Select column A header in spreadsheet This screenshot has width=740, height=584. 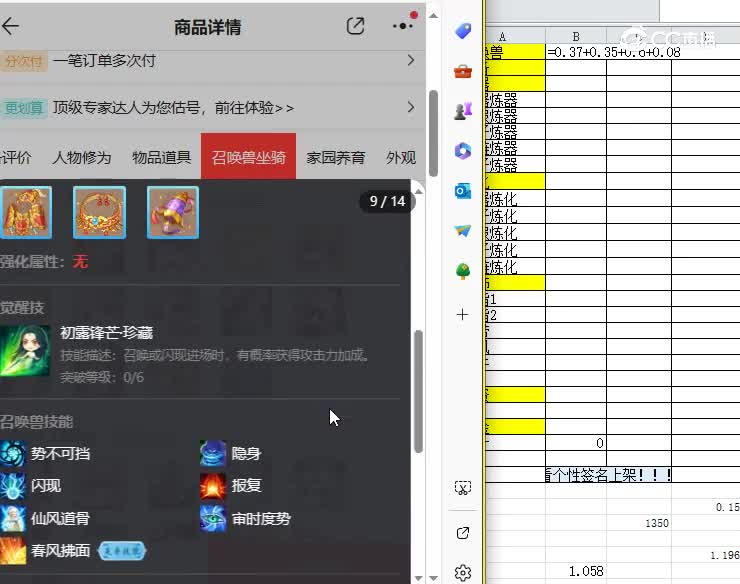point(515,36)
